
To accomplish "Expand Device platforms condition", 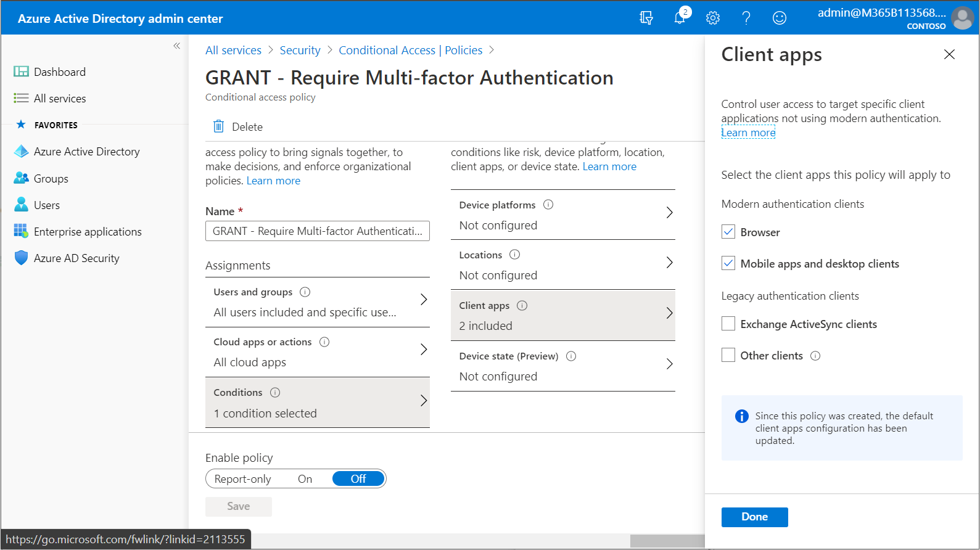I will tap(563, 215).
